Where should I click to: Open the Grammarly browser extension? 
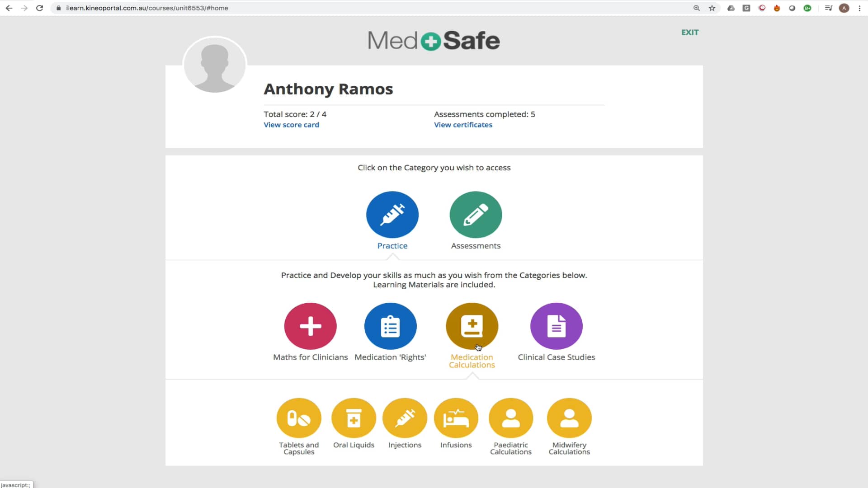(746, 8)
